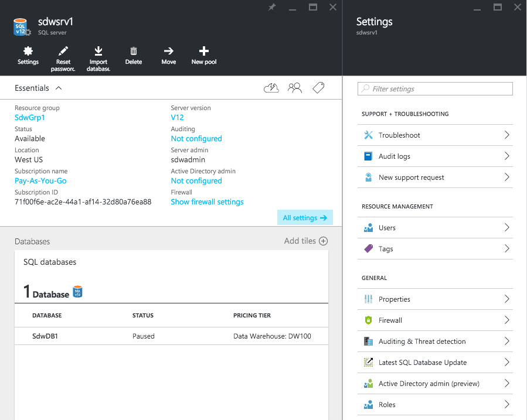This screenshot has height=420, width=527.
Task: Open Active Directory admin (preview) item
Action: coord(435,384)
